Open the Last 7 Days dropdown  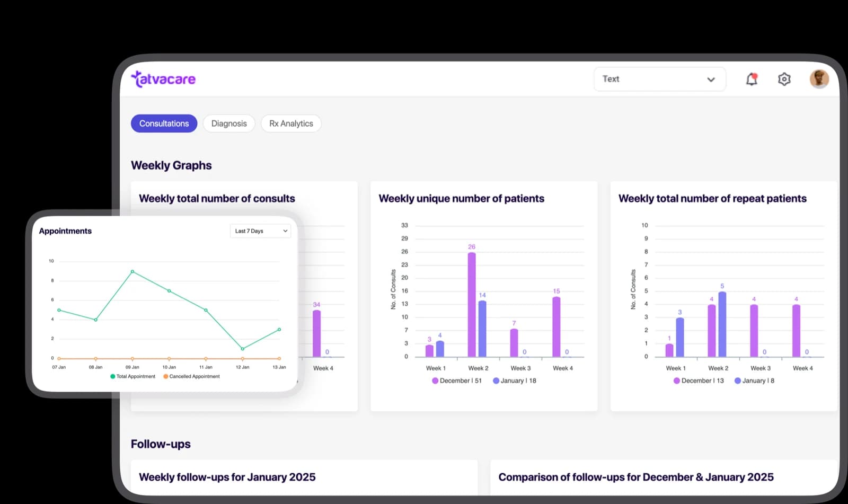point(260,231)
